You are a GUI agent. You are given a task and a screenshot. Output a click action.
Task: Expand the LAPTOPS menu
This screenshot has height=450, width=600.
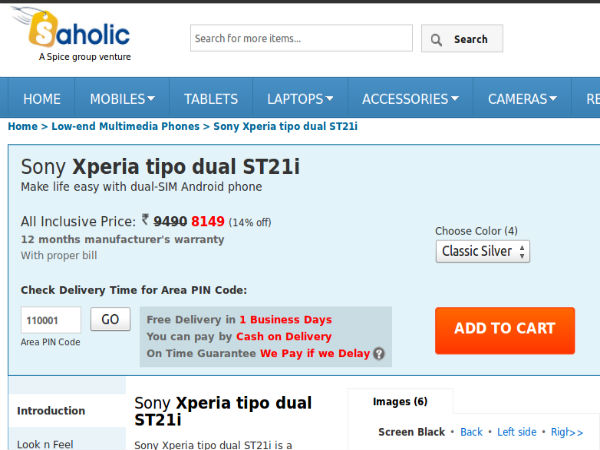(x=300, y=99)
